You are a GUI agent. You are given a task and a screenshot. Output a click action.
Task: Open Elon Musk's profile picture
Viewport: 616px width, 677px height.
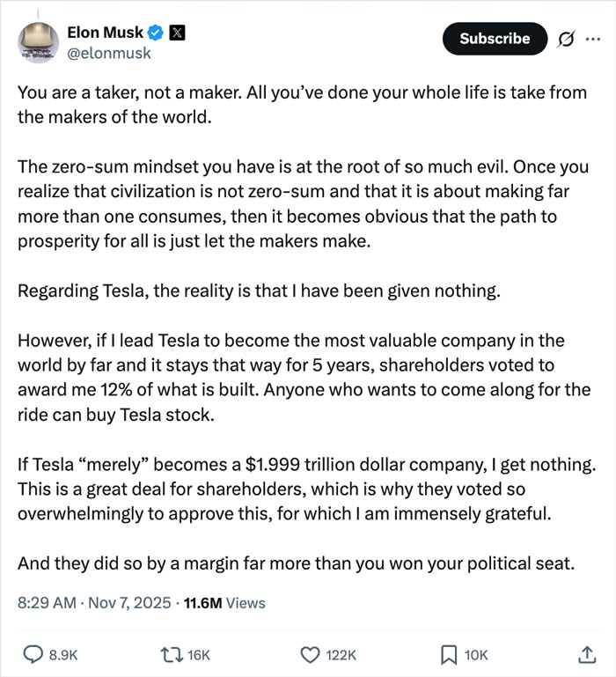[37, 41]
